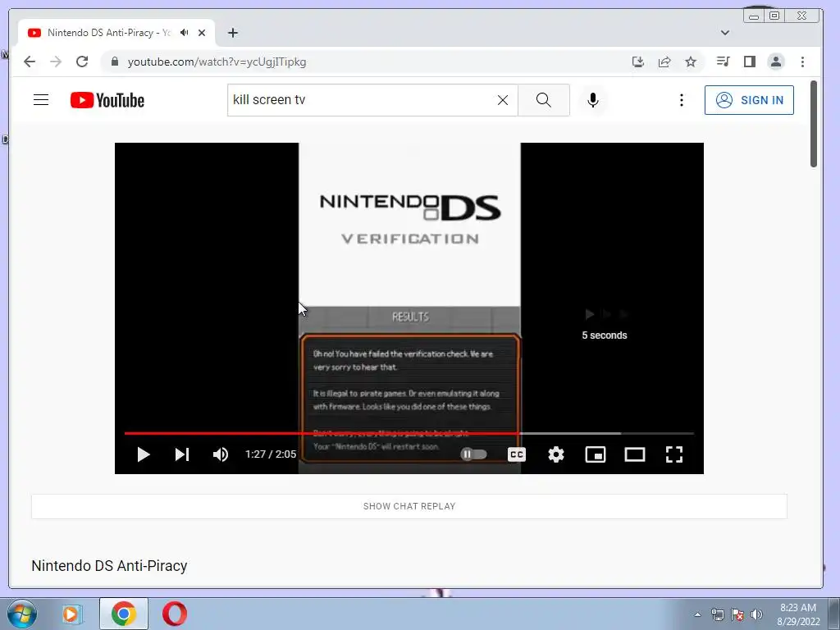The height and width of the screenshot is (630, 840).
Task: Clear the search query with the X
Action: click(x=503, y=100)
